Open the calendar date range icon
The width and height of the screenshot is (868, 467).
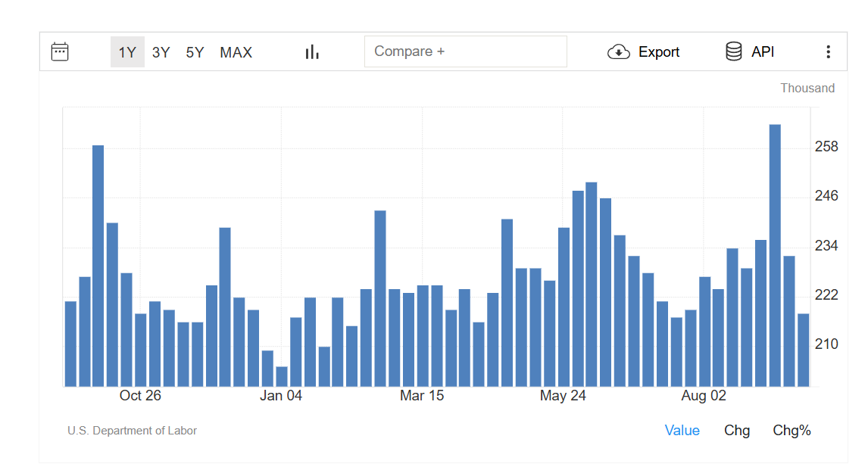click(x=60, y=51)
